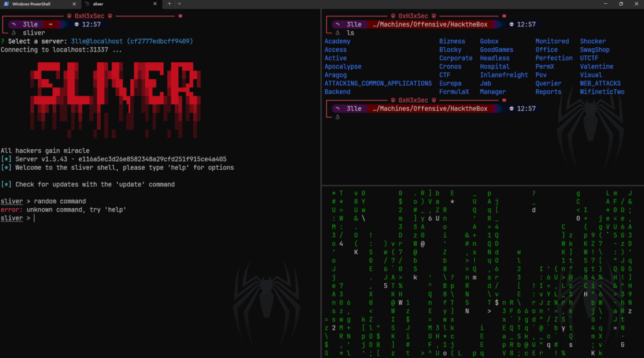
Task: Open the new tab profile dropdown
Action: coord(179,4)
